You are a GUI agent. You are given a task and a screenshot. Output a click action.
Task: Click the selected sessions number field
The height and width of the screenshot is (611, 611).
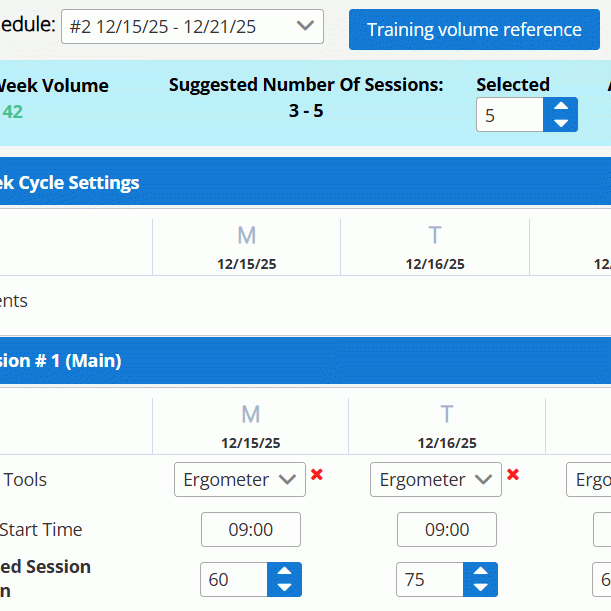(x=510, y=116)
